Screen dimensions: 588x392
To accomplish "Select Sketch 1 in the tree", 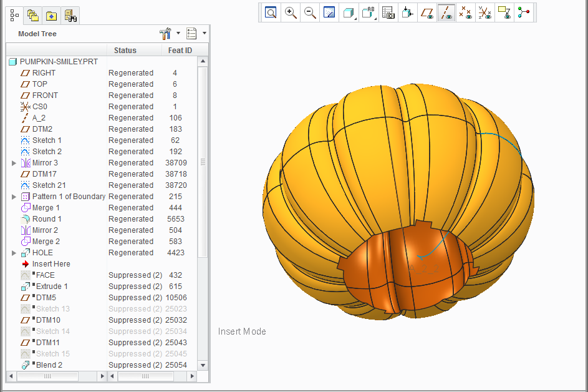I will [x=41, y=140].
